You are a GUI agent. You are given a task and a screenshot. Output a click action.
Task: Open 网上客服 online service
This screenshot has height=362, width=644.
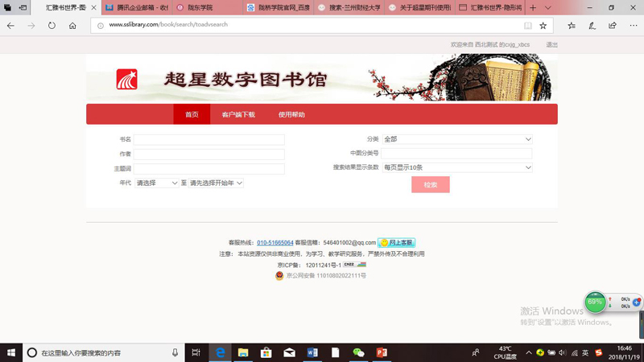(x=396, y=243)
